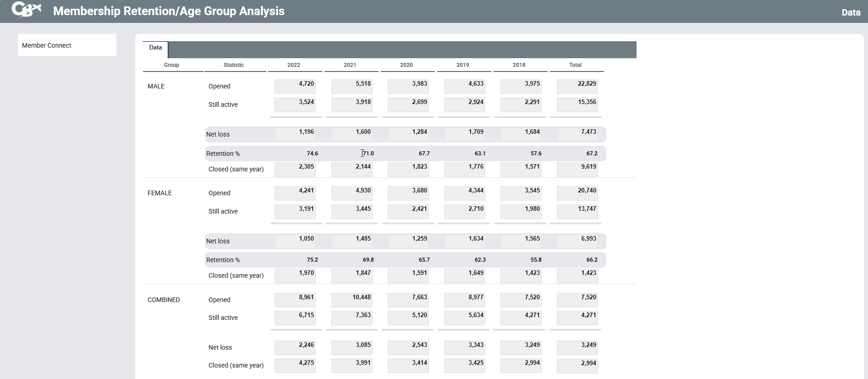Screen dimensions: 868x379
Task: Click Combined Net loss 2019 field
Action: (464, 347)
